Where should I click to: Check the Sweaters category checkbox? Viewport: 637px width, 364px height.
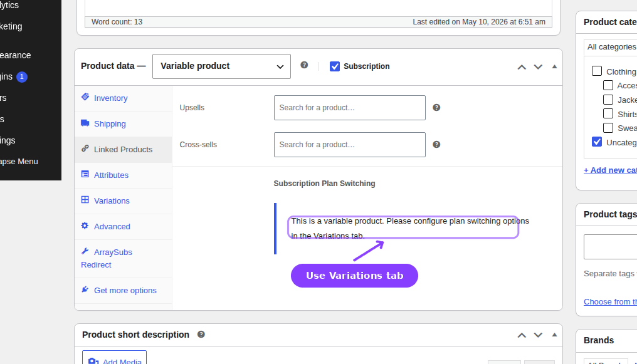click(x=608, y=128)
